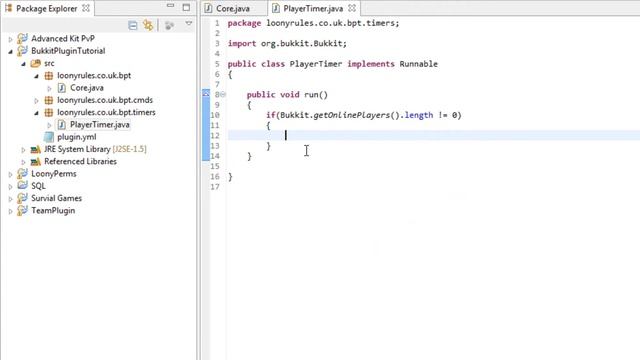
Task: Click the src source folder icon
Action: coord(36,63)
